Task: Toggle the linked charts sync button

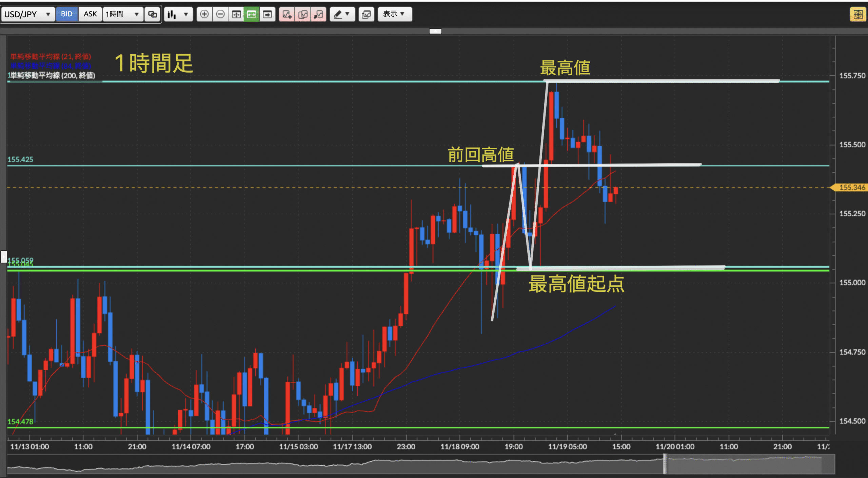Action: click(153, 14)
